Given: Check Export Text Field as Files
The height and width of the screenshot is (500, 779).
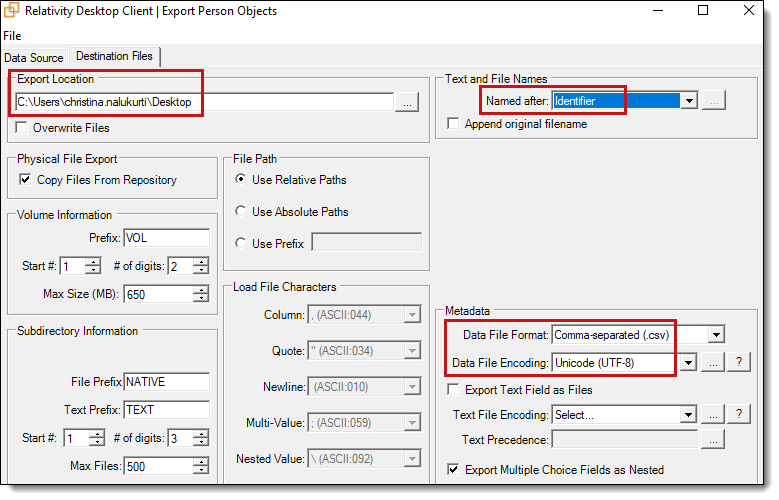Looking at the screenshot, I should tap(454, 389).
